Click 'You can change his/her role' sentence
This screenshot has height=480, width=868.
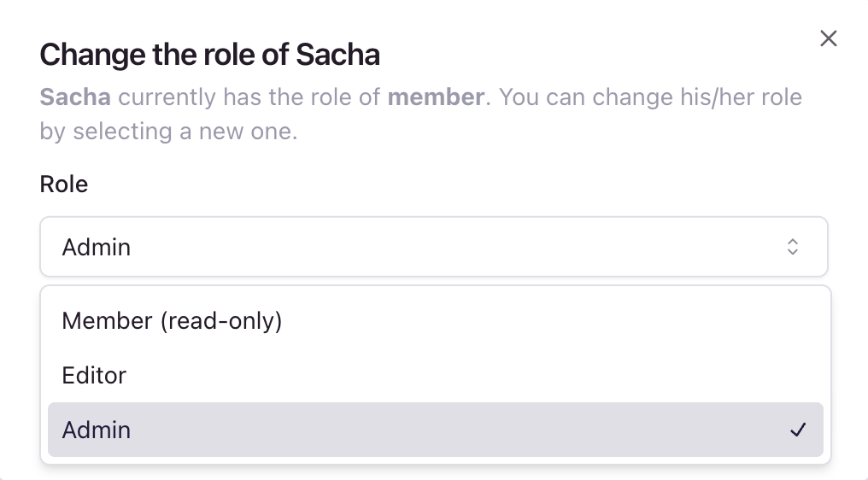click(x=650, y=97)
